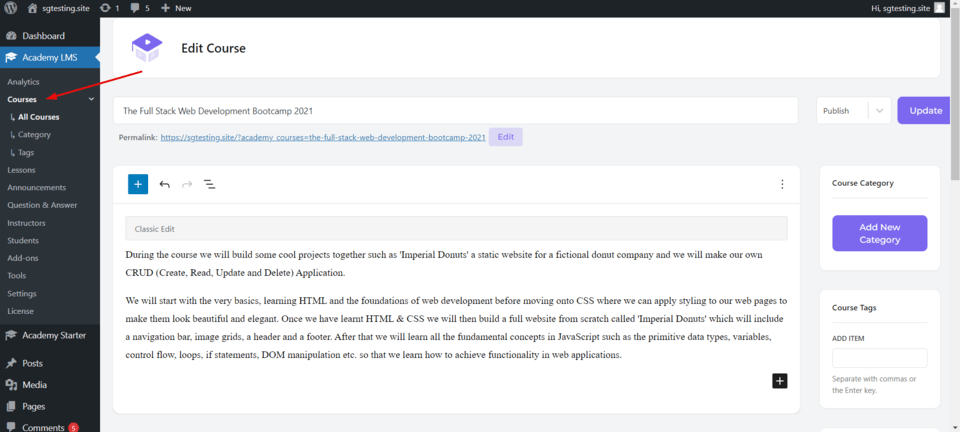Collapse the Courses submenu chevron

[91, 99]
